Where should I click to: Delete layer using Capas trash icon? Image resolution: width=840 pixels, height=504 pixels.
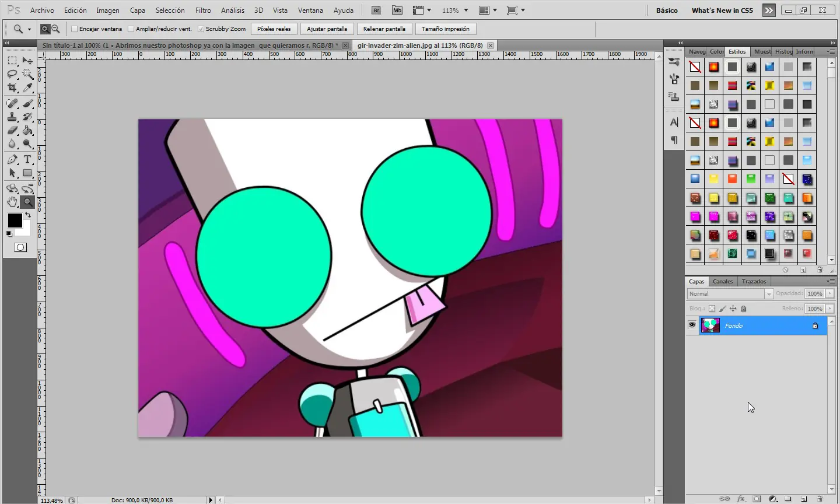(x=820, y=499)
